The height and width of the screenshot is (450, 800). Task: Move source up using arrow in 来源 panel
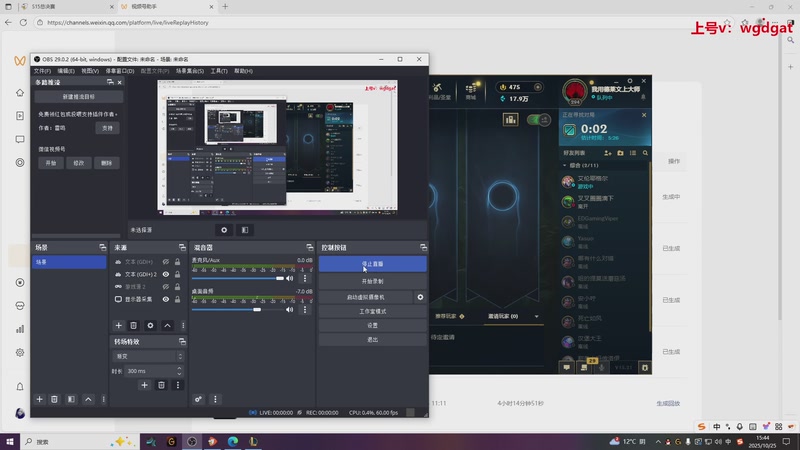click(x=167, y=326)
